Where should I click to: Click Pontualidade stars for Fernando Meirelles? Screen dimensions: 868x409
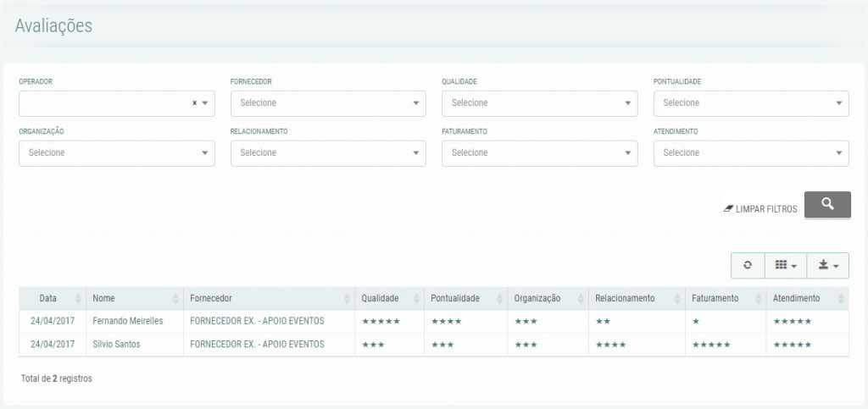(446, 321)
